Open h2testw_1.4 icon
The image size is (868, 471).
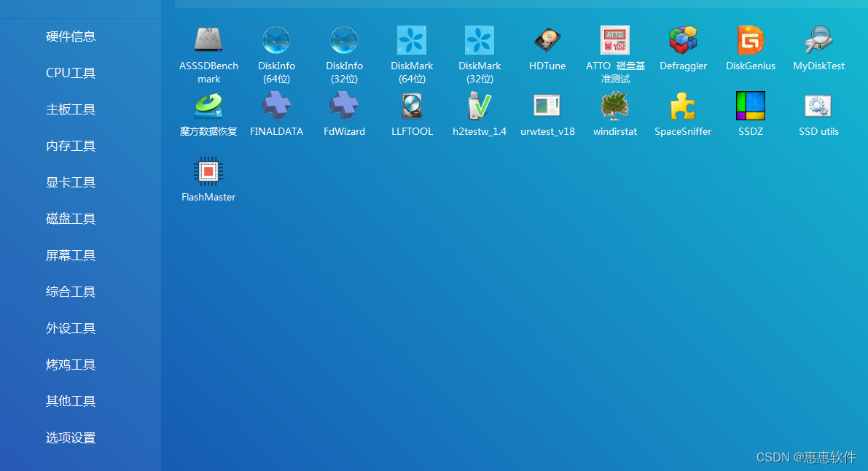click(x=480, y=106)
